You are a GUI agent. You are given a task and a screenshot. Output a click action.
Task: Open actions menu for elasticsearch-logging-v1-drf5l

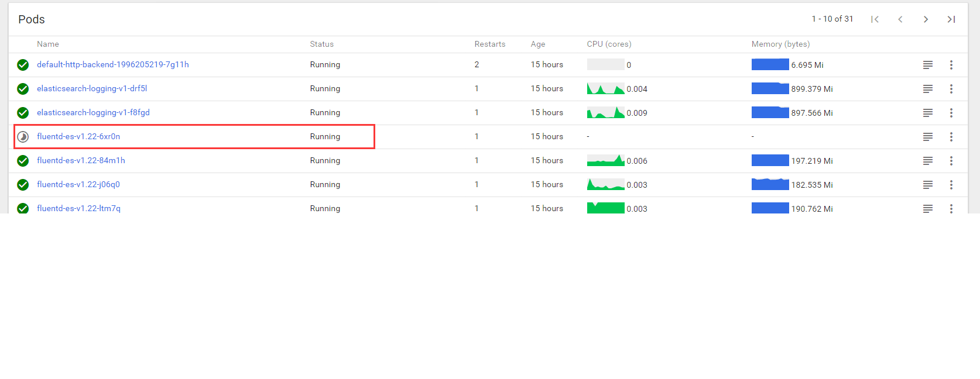click(x=951, y=89)
